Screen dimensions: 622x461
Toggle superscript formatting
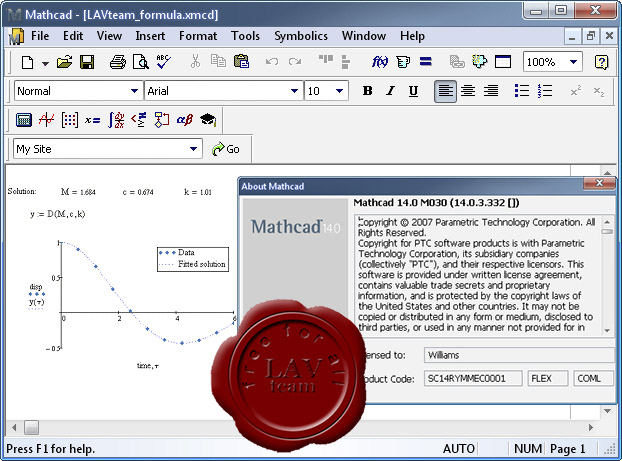click(x=576, y=91)
